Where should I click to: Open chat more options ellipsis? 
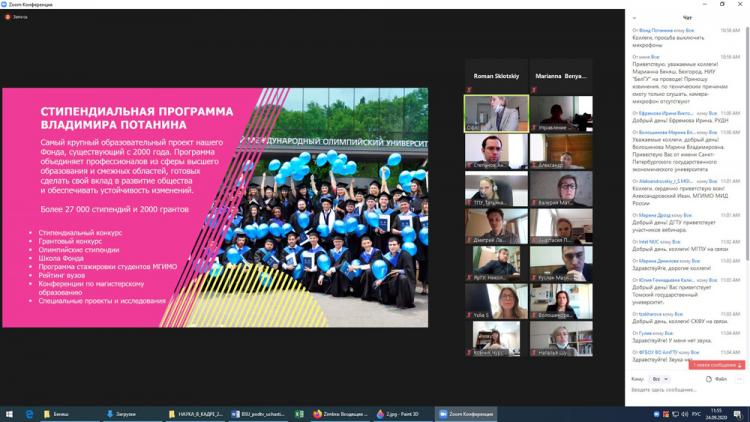tap(739, 379)
